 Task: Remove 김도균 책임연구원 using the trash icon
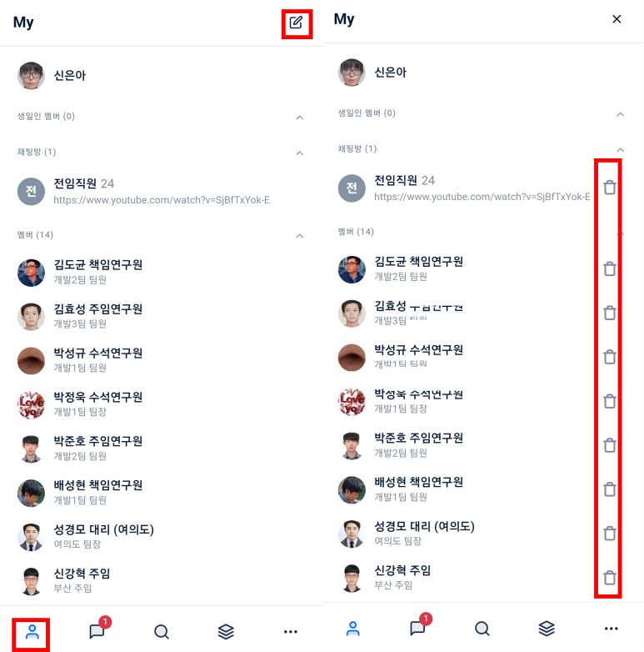click(610, 269)
